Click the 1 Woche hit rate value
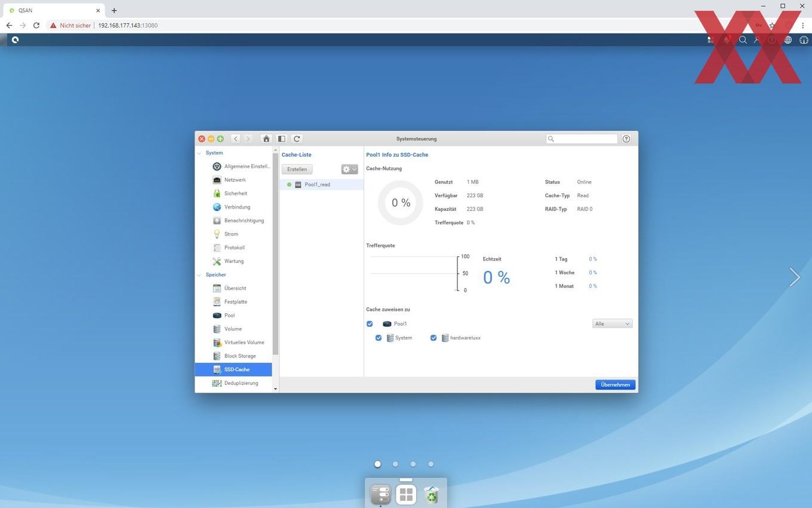Viewport: 812px width, 508px height. click(x=593, y=273)
